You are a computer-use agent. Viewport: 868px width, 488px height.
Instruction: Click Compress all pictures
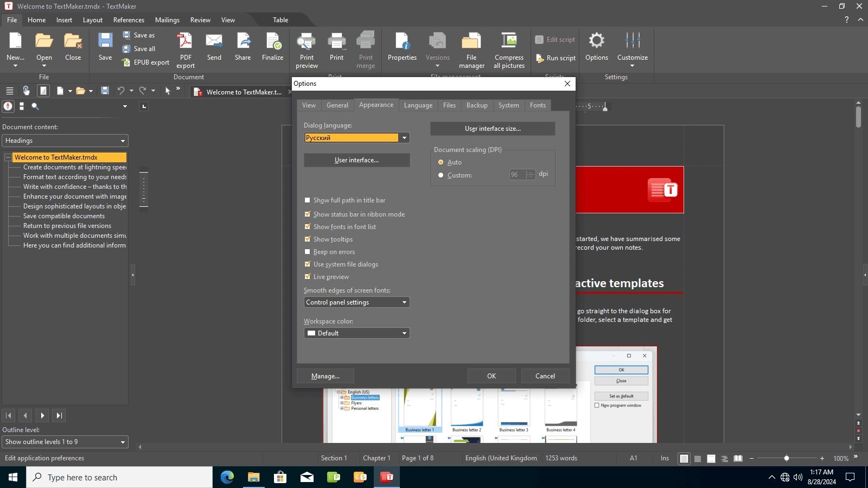point(509,50)
